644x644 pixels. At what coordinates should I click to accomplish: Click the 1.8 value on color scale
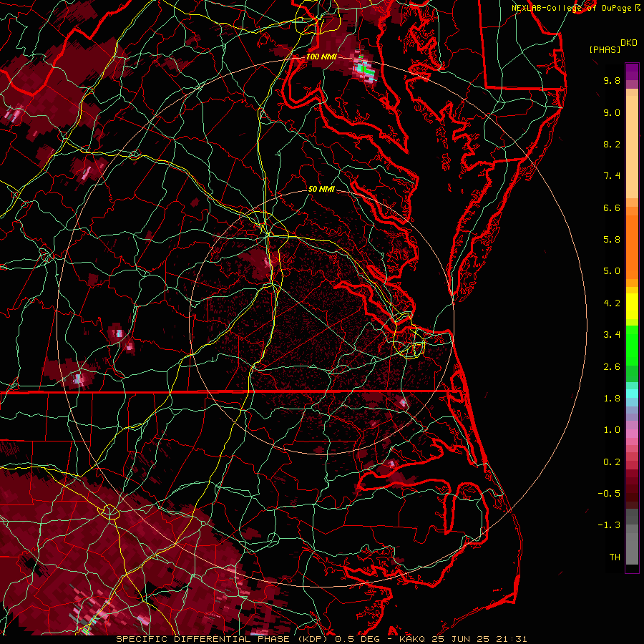(612, 399)
